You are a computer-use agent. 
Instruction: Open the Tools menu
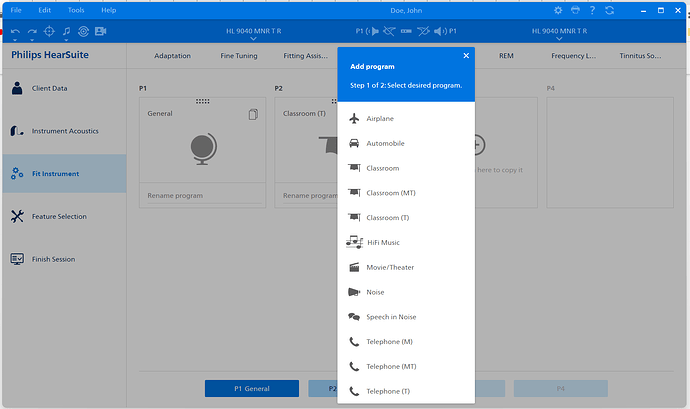click(x=76, y=10)
